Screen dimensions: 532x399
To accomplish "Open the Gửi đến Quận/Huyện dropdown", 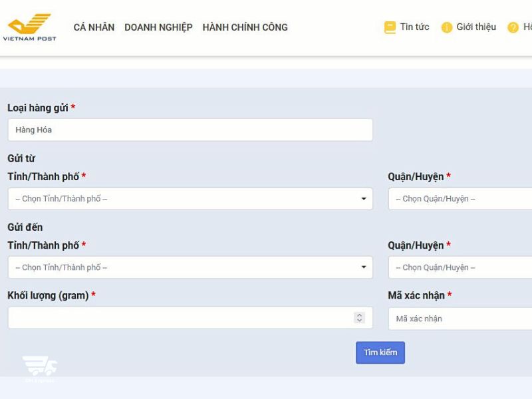I will 460,267.
